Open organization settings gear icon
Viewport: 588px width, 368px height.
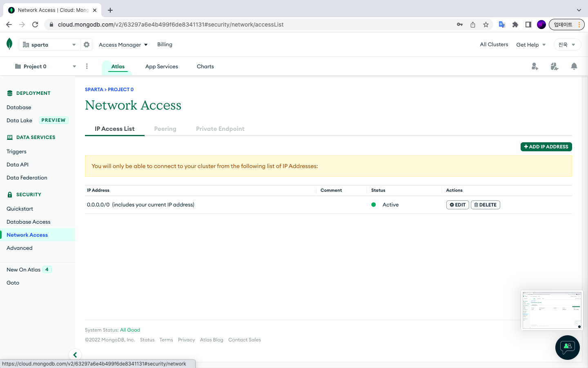87,45
